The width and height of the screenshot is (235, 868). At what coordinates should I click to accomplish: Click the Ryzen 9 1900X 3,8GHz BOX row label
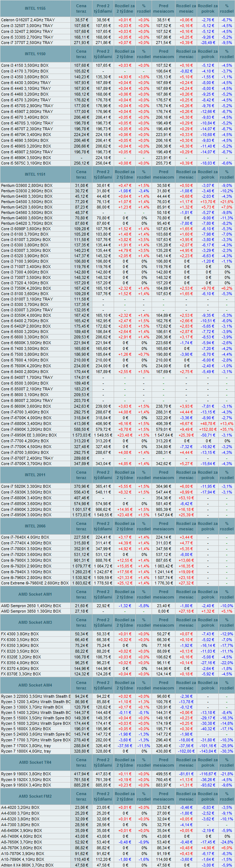(x=26, y=774)
